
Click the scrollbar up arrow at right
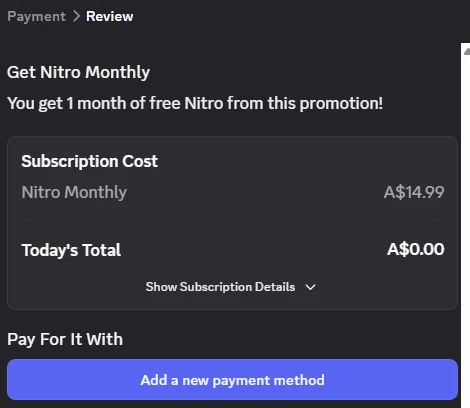point(467,51)
